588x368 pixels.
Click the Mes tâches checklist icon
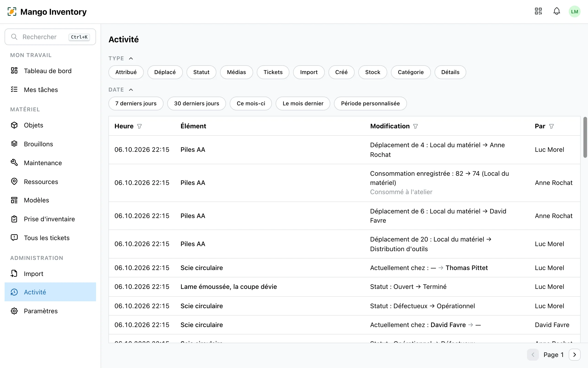click(14, 89)
